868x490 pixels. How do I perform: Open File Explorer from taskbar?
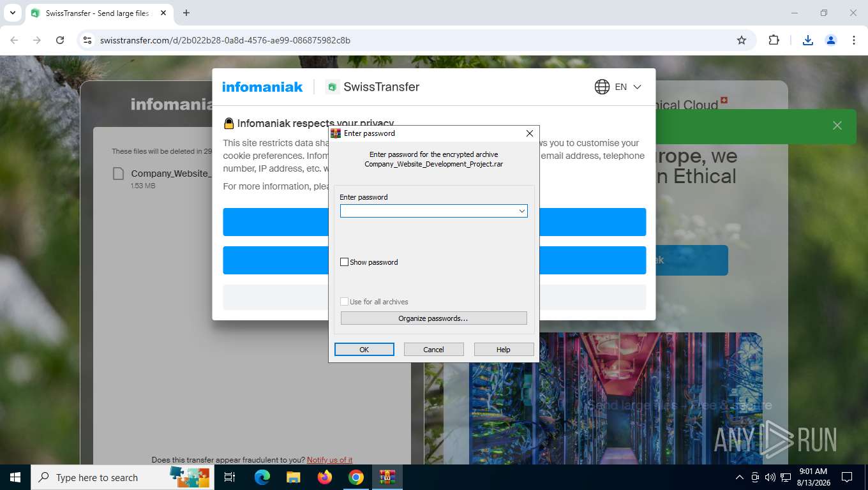pyautogui.click(x=293, y=477)
